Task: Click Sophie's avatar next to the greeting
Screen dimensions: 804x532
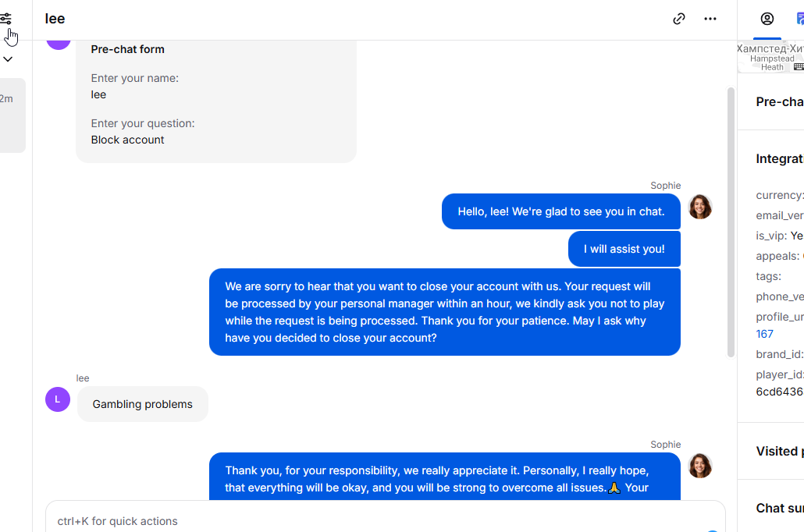Action: tap(700, 207)
